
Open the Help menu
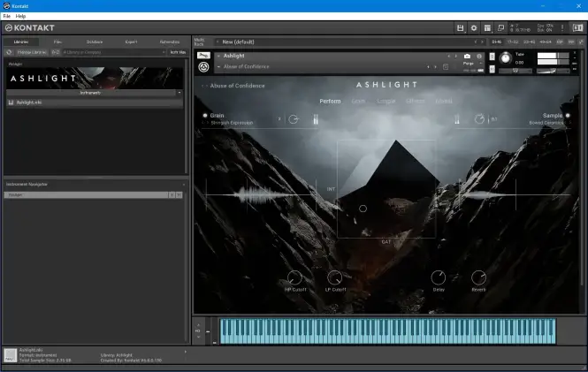[x=20, y=16]
